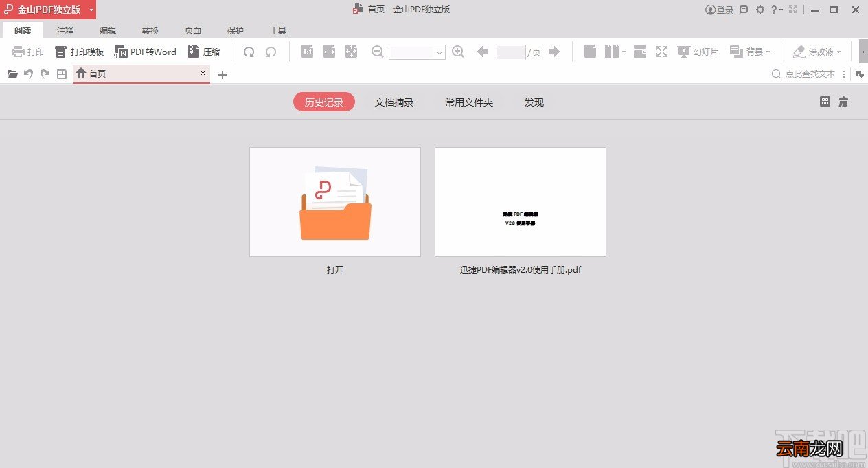Click the save disk icon in quick bar

62,74
